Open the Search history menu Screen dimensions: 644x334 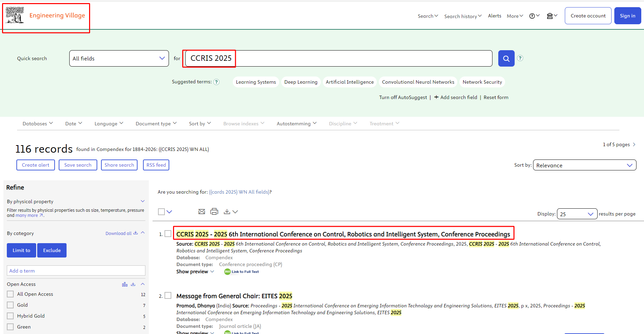tap(463, 16)
